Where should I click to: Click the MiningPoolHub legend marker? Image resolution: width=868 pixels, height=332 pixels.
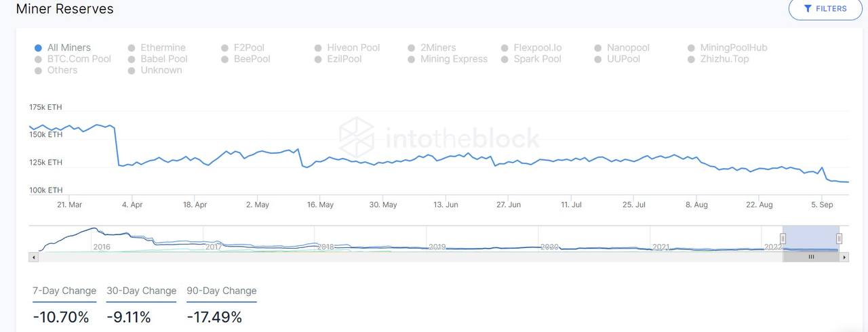[x=692, y=48]
